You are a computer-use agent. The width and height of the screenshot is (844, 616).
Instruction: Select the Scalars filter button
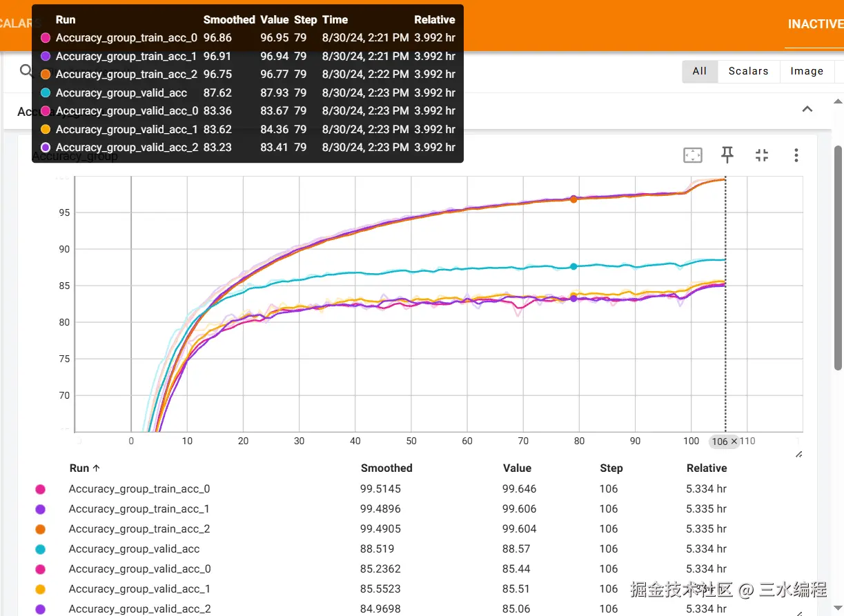[x=749, y=71]
